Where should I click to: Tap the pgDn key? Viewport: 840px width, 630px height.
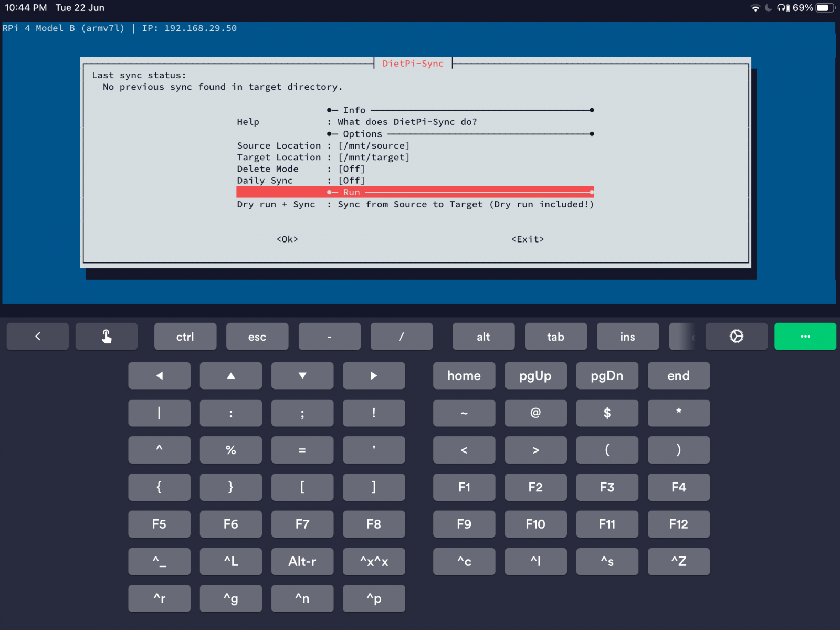[607, 376]
